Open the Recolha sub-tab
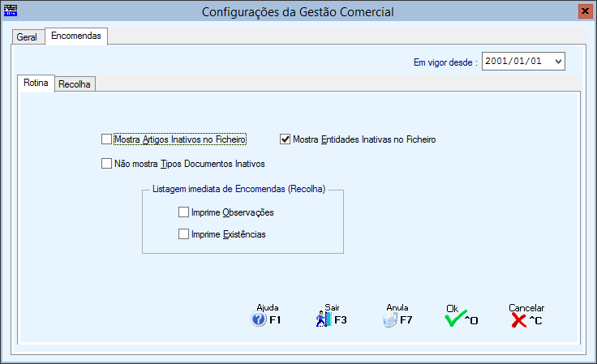The image size is (597, 364). 75,84
